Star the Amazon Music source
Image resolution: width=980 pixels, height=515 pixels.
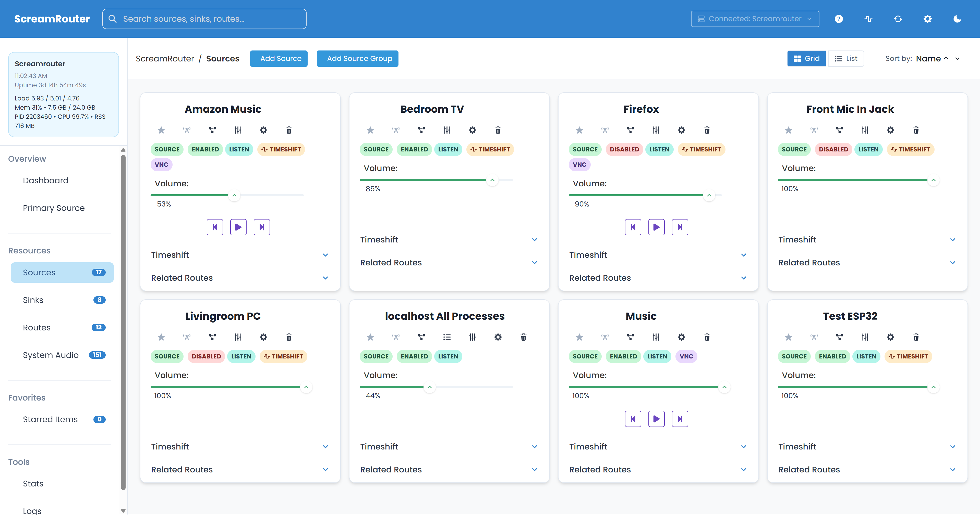coord(161,130)
